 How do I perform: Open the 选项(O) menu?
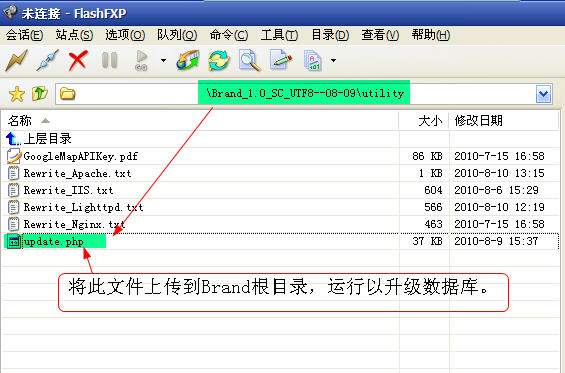coord(125,35)
